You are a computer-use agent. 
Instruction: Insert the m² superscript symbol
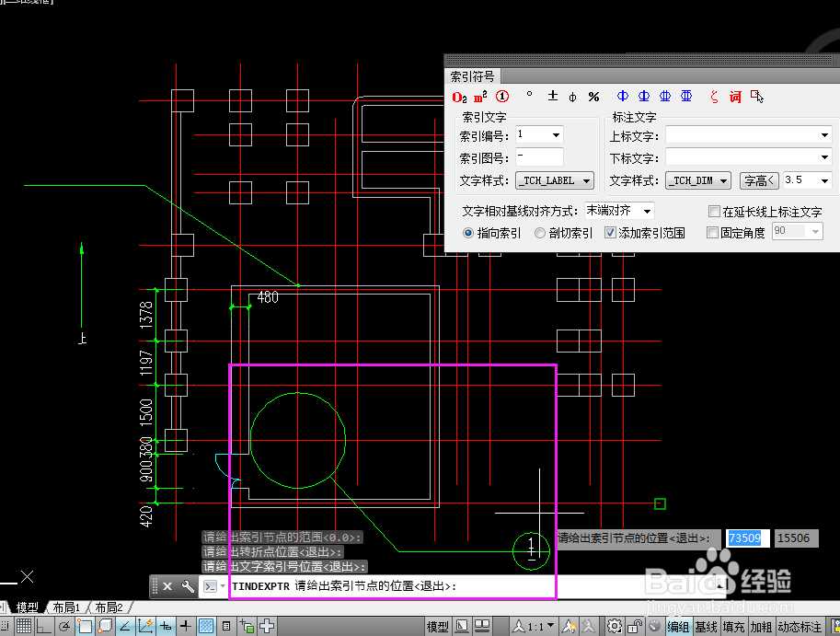pyautogui.click(x=479, y=96)
